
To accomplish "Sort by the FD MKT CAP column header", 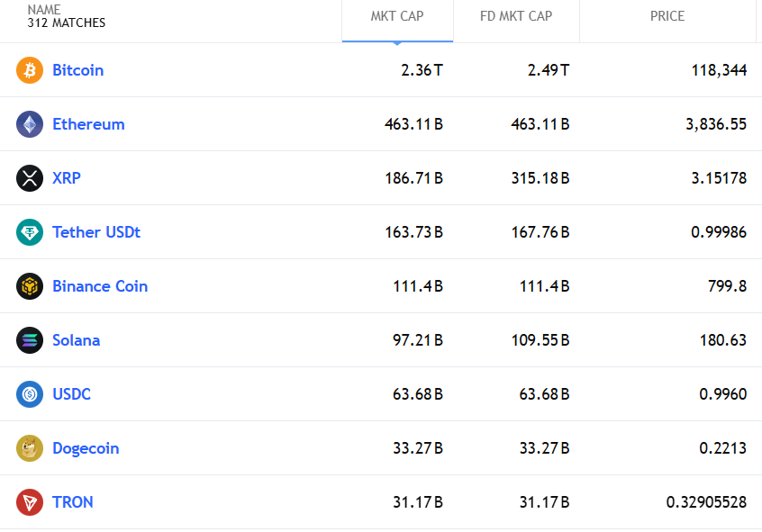I will pyautogui.click(x=516, y=16).
